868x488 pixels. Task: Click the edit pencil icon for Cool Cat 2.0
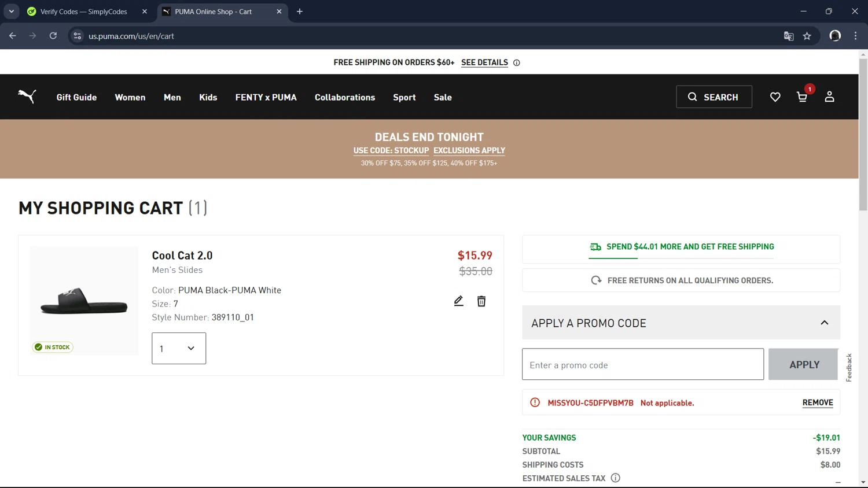pos(458,301)
